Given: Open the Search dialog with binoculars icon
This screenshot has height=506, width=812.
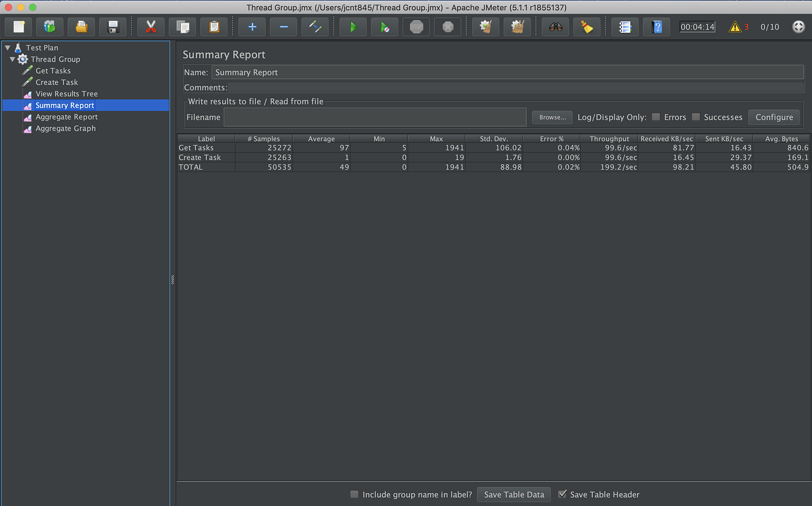Looking at the screenshot, I should pyautogui.click(x=555, y=27).
